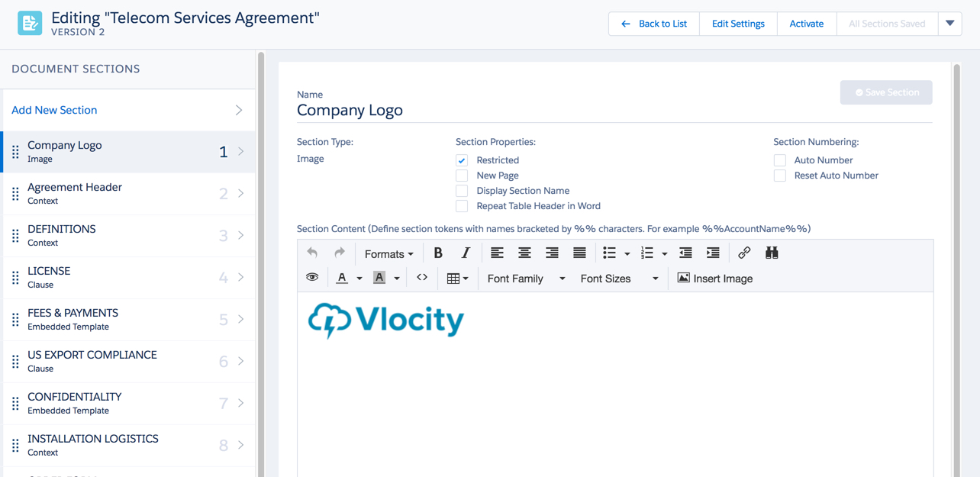Uncheck the Restricted checkbox
Image resolution: width=980 pixels, height=477 pixels.
tap(462, 160)
